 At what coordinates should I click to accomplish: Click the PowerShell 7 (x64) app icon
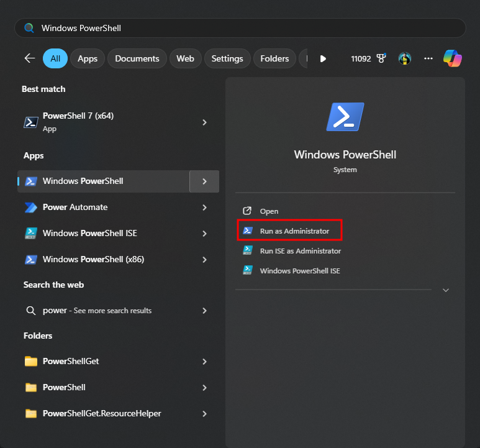point(31,122)
